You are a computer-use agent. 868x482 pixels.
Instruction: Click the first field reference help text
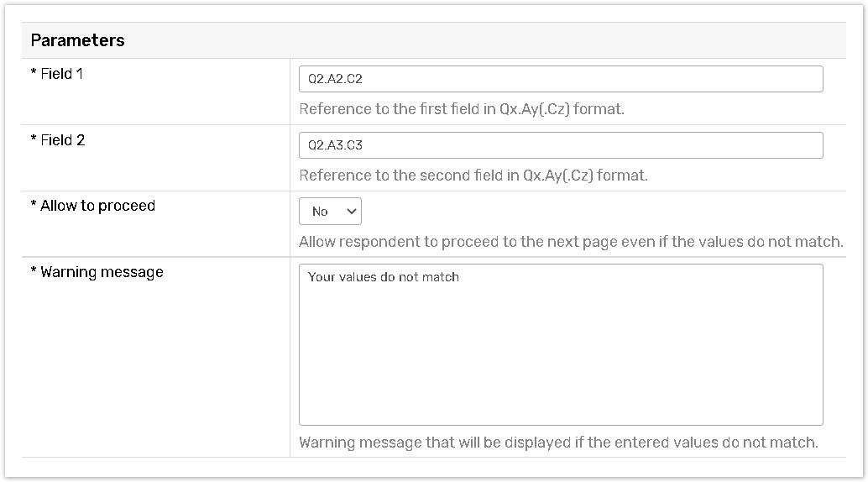click(x=462, y=109)
